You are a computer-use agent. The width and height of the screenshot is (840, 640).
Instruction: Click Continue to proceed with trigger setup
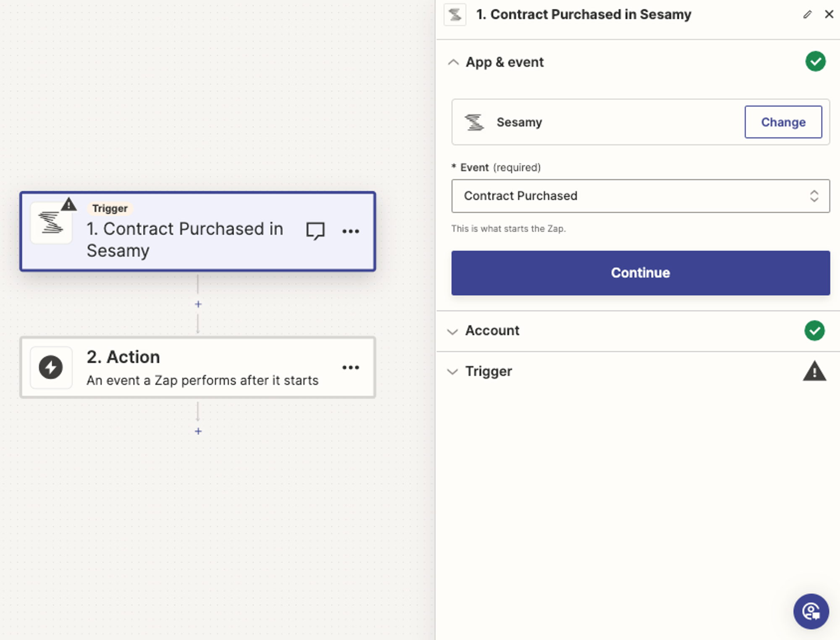click(640, 272)
